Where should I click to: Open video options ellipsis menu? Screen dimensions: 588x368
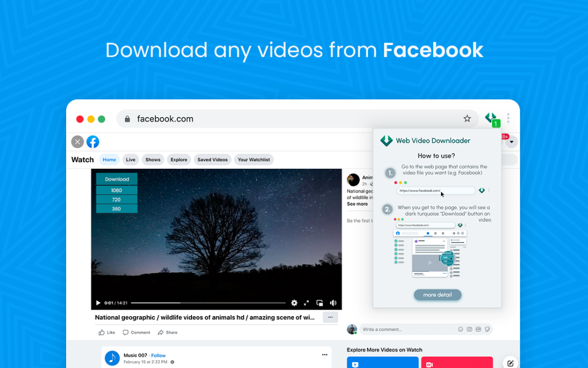click(330, 317)
